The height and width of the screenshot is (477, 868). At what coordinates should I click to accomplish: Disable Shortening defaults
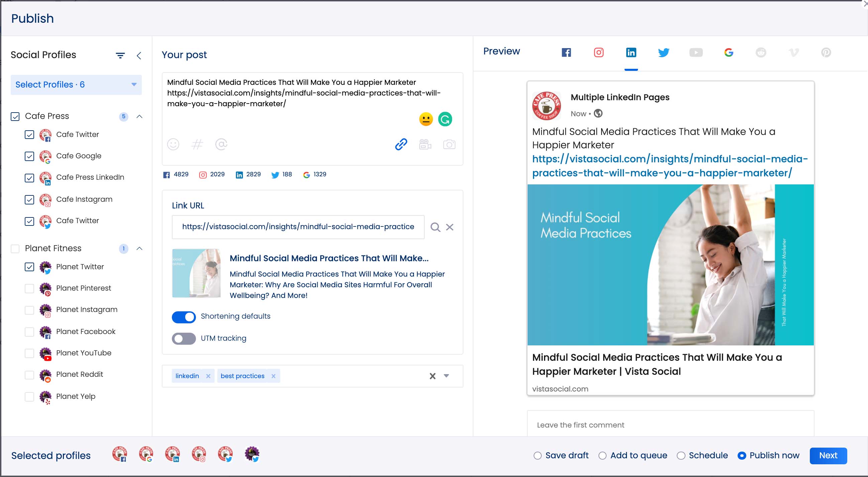coord(184,317)
